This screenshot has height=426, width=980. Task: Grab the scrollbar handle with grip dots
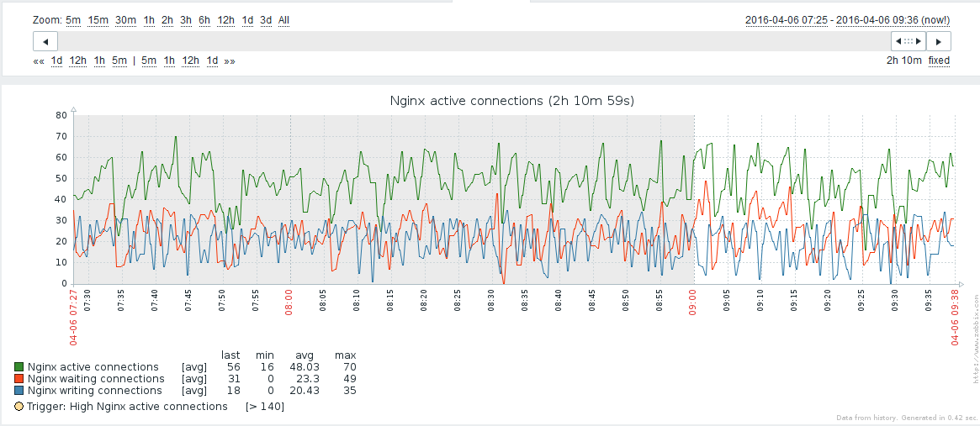pyautogui.click(x=908, y=41)
